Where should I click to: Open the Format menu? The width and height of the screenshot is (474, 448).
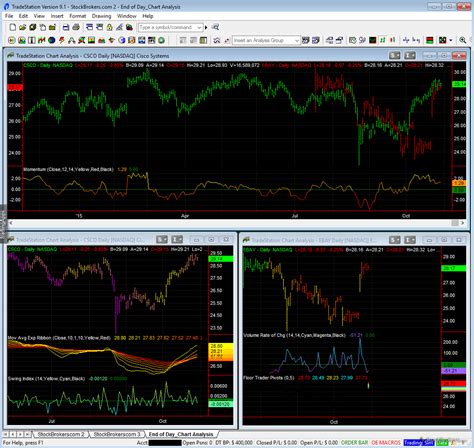pyautogui.click(x=78, y=16)
